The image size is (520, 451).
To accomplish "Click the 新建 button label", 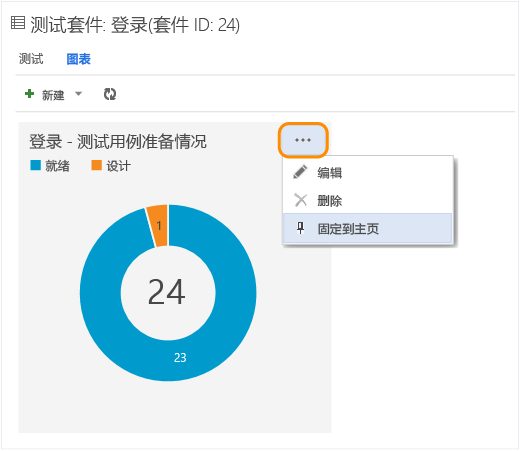I will click(x=53, y=95).
